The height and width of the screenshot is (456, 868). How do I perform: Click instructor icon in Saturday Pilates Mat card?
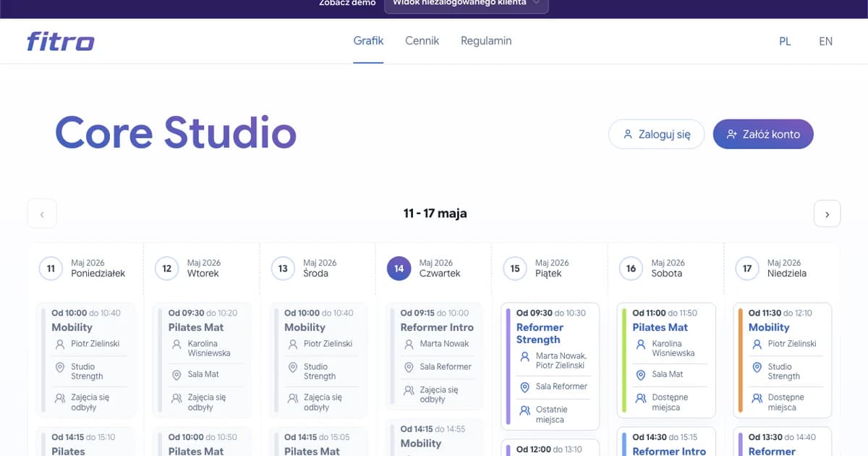641,345
